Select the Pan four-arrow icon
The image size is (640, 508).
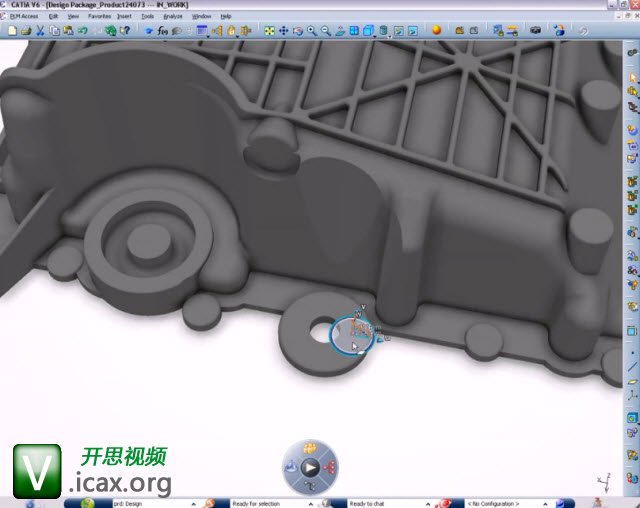pyautogui.click(x=284, y=31)
